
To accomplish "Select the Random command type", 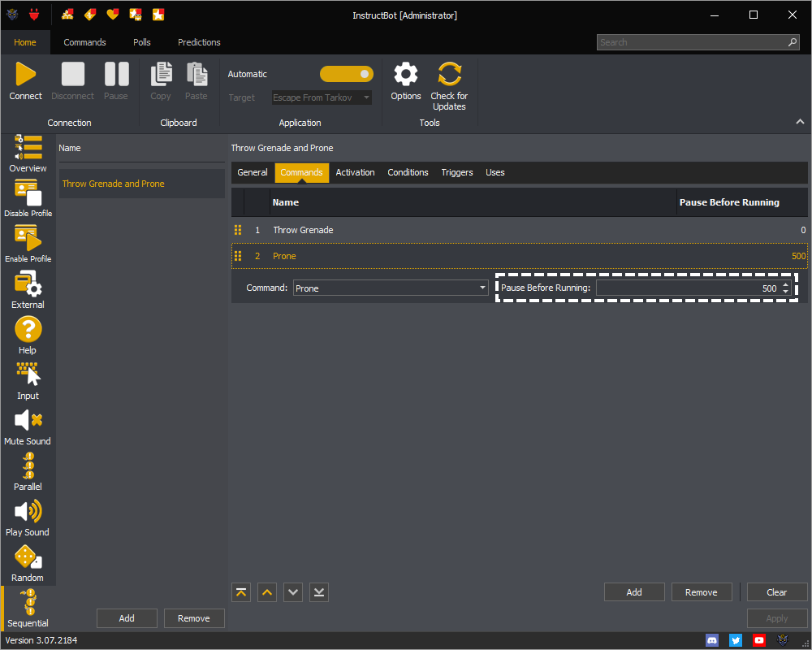I will point(28,563).
